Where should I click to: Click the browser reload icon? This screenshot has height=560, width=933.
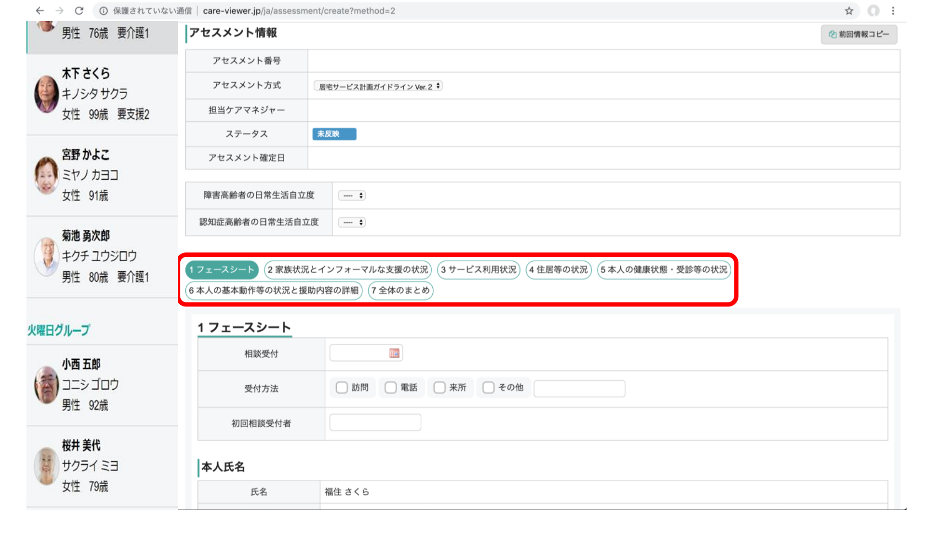79,10
